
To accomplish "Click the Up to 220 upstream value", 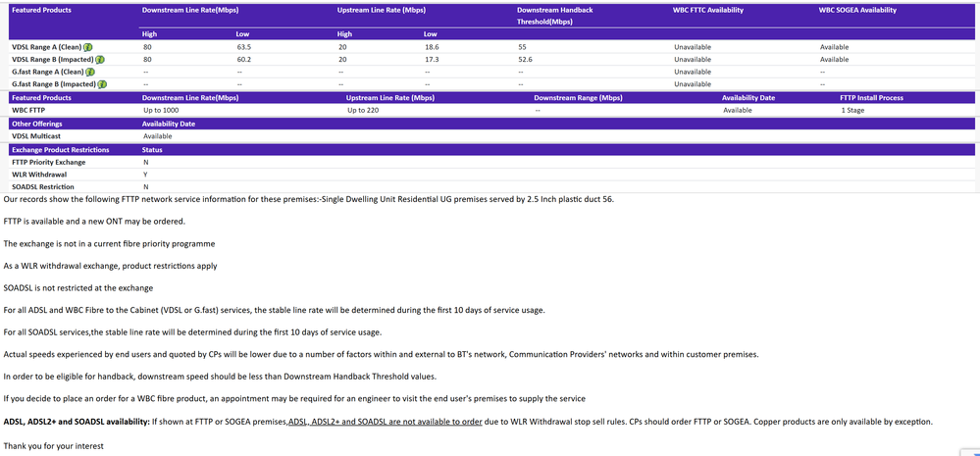I will pos(363,111).
